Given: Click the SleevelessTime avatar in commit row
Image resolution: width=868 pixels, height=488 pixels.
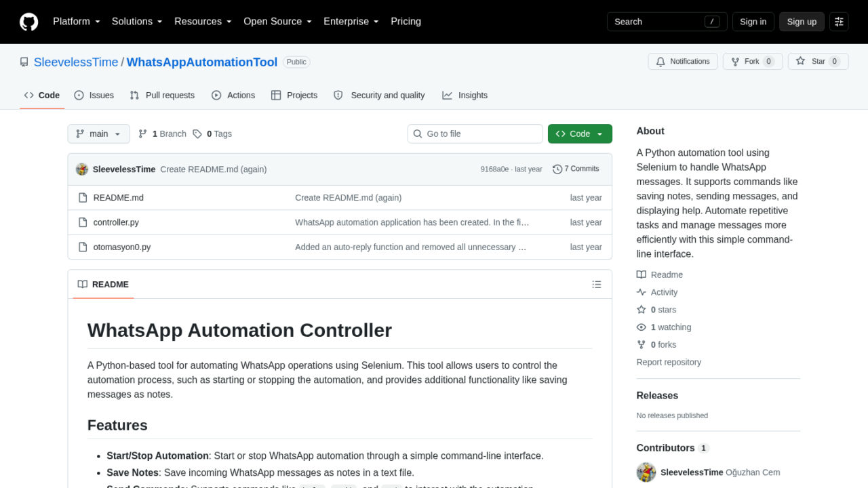Looking at the screenshot, I should click(x=82, y=169).
